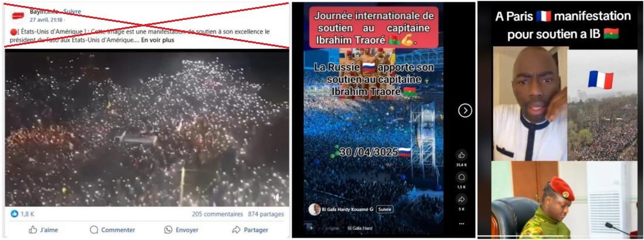
Task: Expand the post text with En voir plus
Action: point(159,40)
